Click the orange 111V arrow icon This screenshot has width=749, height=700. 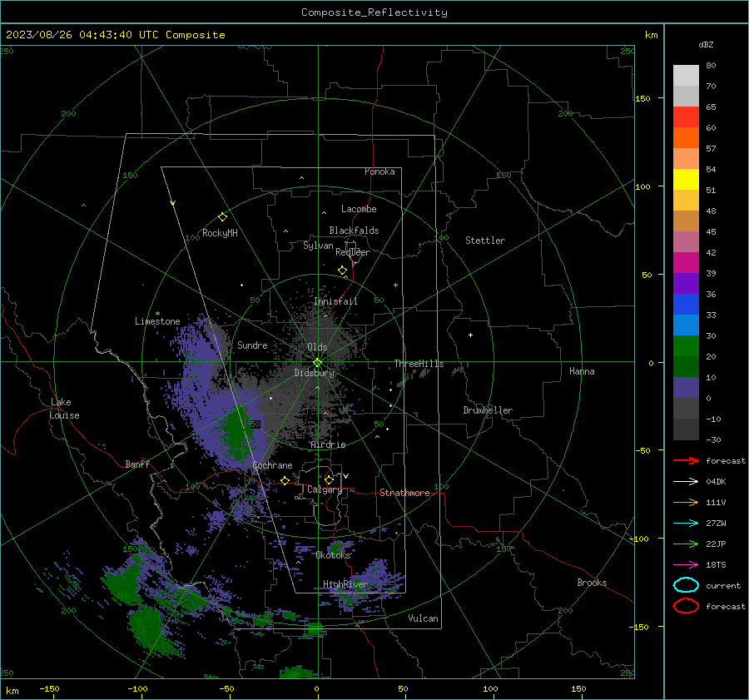tap(686, 502)
